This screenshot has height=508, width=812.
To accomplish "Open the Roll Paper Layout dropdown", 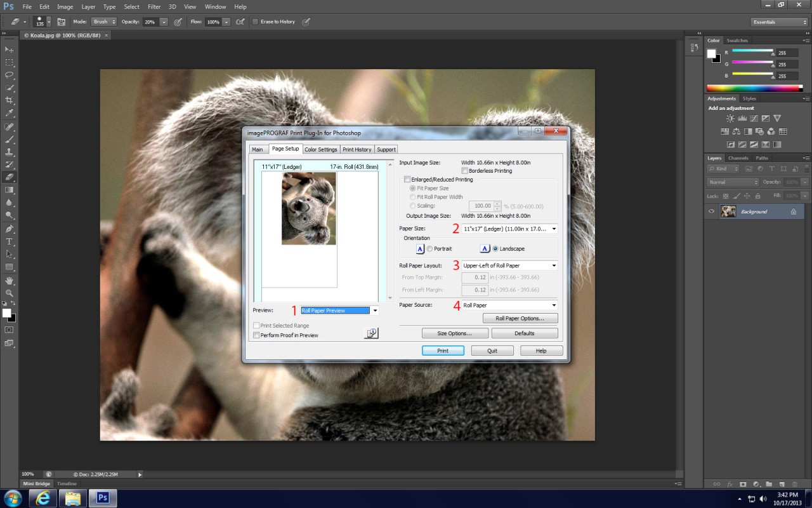I will click(509, 265).
